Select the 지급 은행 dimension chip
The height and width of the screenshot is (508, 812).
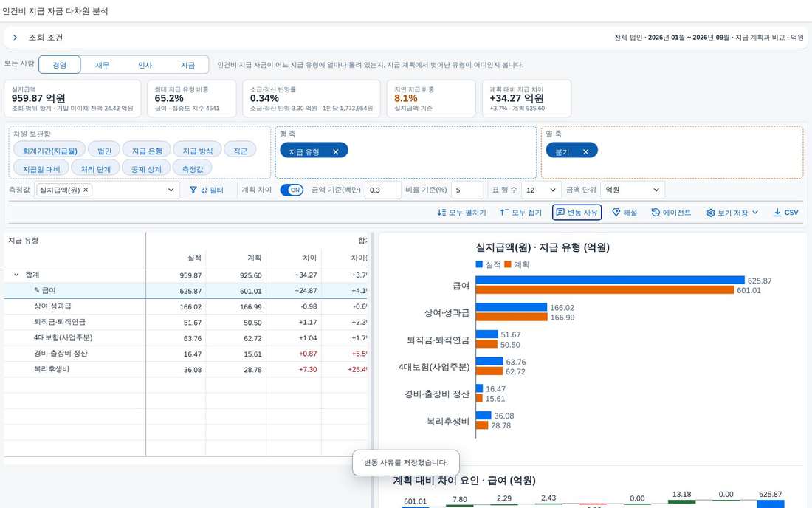147,151
